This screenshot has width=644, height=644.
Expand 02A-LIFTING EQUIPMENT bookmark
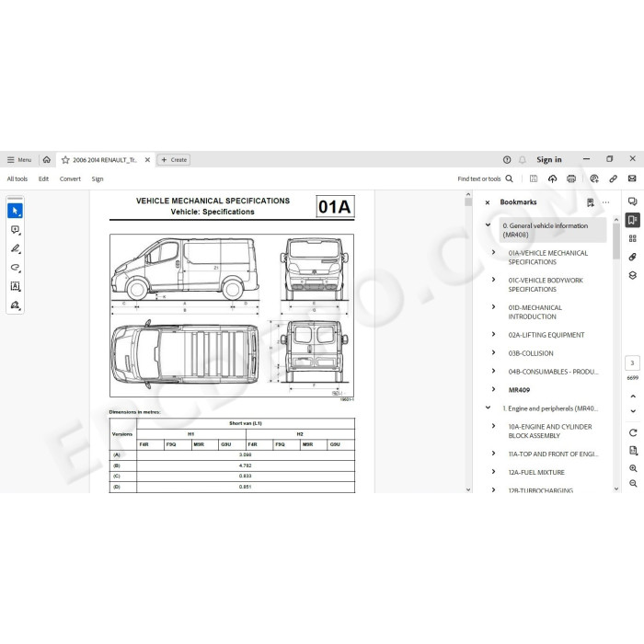494,334
